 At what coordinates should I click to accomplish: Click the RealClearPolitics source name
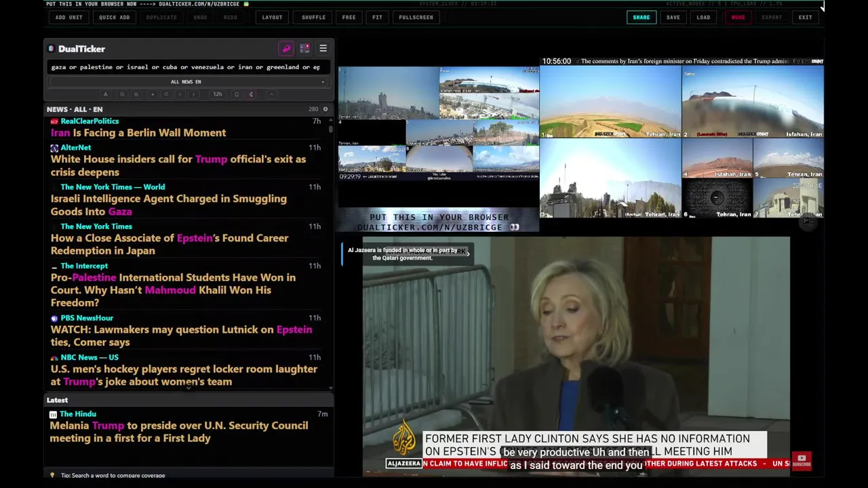tap(90, 121)
